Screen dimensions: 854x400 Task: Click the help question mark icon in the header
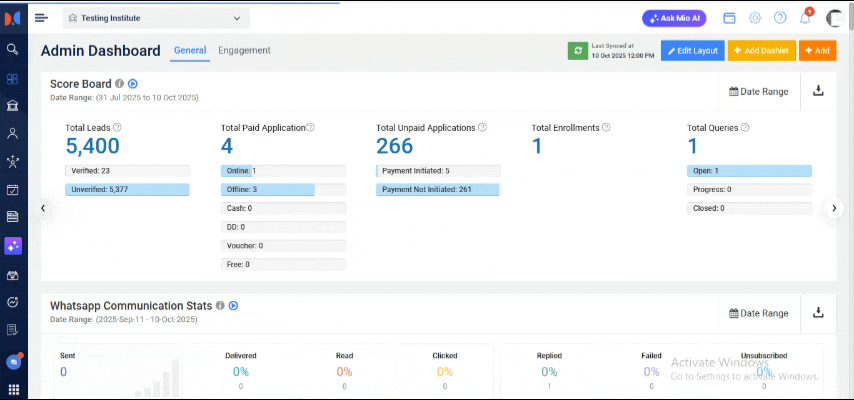point(780,18)
